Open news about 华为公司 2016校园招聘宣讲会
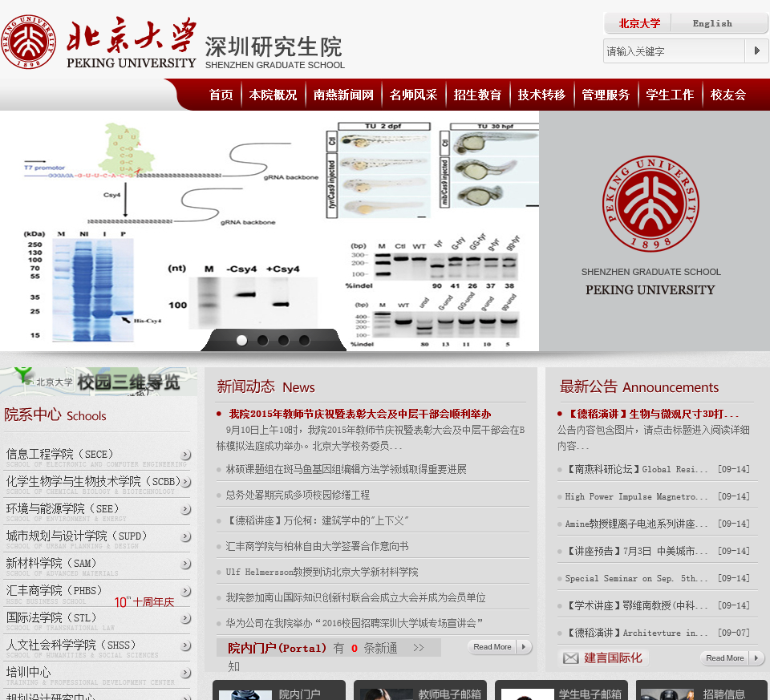 (354, 623)
